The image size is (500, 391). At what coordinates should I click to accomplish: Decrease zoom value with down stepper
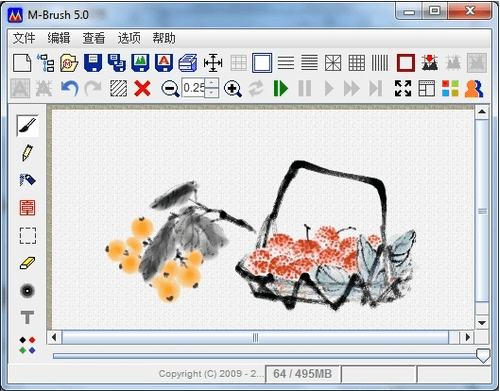point(212,93)
